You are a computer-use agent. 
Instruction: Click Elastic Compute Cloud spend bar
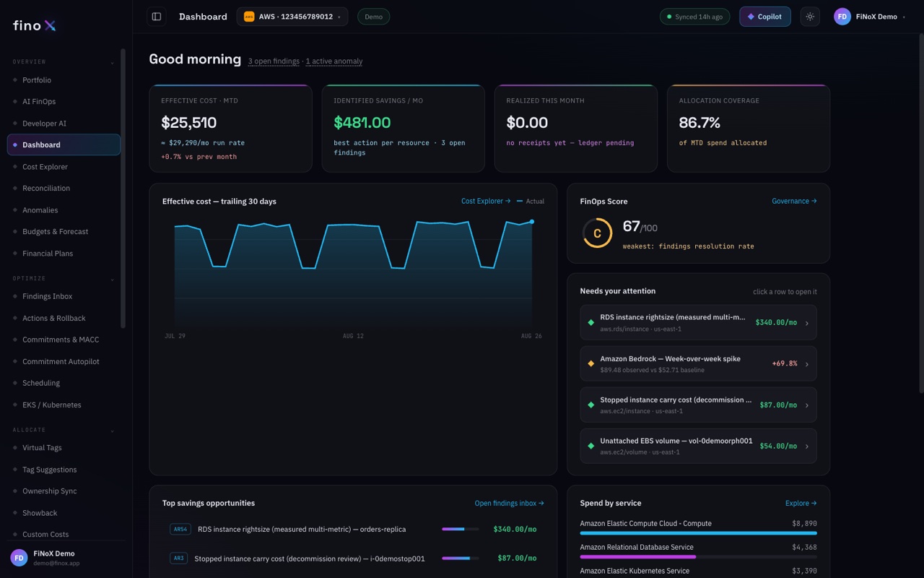[x=699, y=533]
